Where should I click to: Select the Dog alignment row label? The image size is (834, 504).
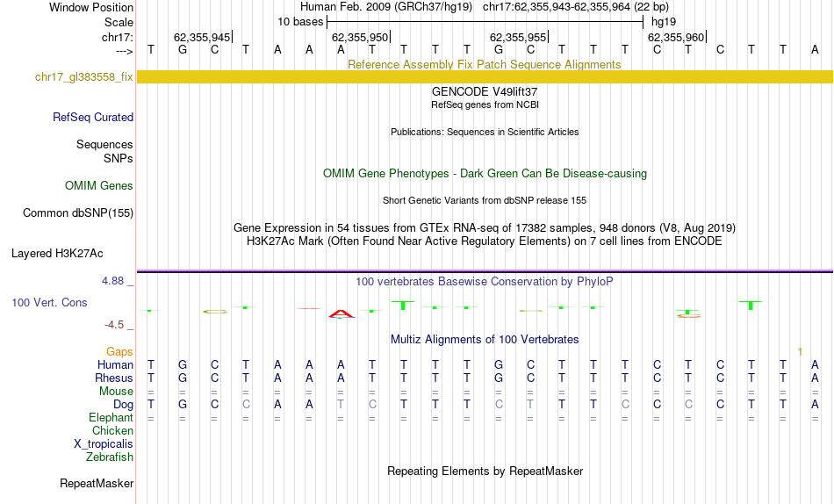click(123, 405)
